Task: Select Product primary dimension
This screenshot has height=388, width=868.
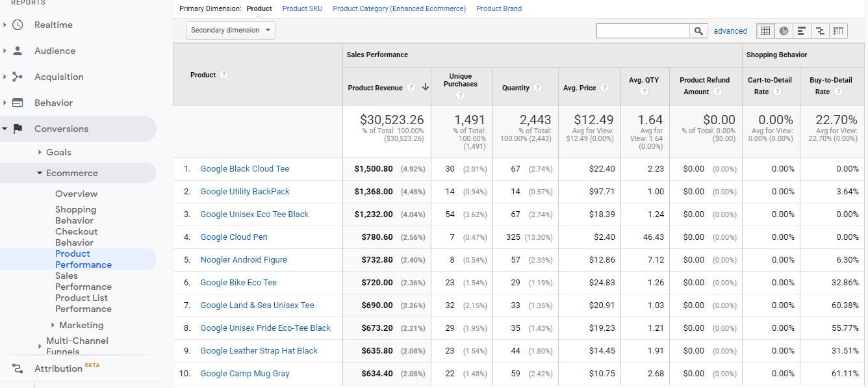Action: coord(259,9)
